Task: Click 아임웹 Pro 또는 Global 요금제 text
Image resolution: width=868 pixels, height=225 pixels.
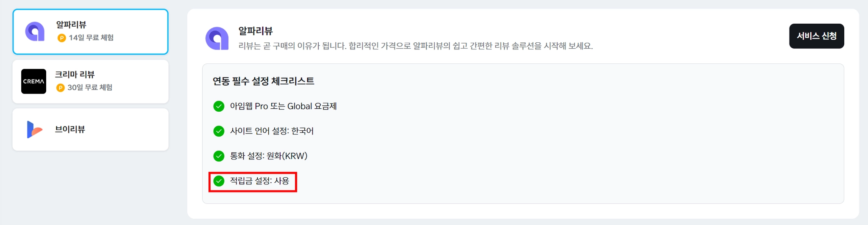Action: 283,106
